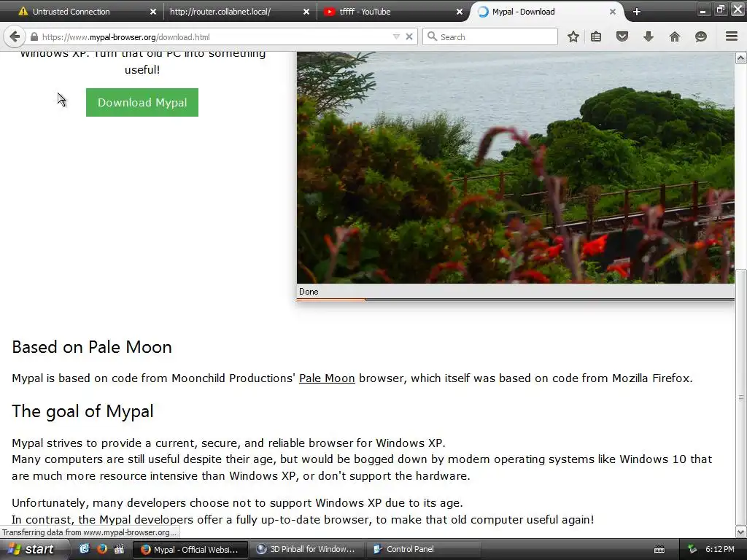Launch Internet Explorer from quick launch
747x560 pixels.
tap(85, 549)
